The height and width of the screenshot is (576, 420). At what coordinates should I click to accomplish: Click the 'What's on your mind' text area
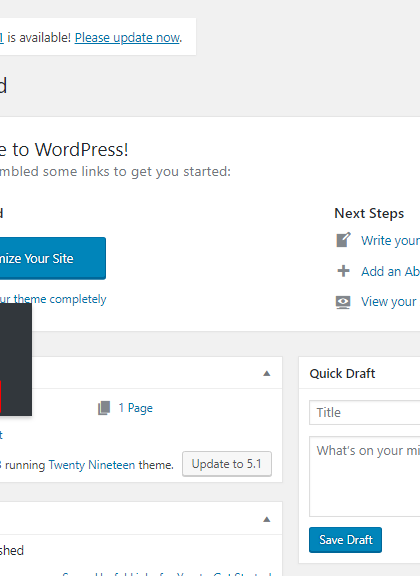pyautogui.click(x=365, y=476)
